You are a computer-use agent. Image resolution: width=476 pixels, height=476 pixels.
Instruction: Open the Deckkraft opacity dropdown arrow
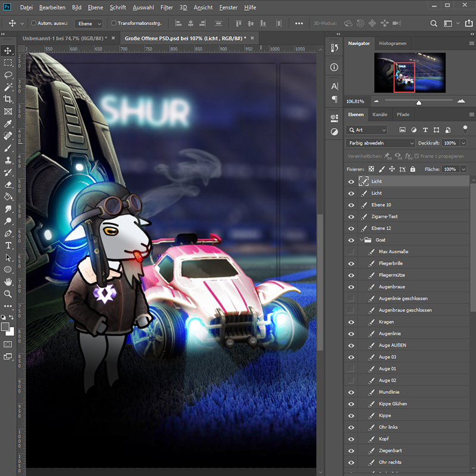coord(464,143)
